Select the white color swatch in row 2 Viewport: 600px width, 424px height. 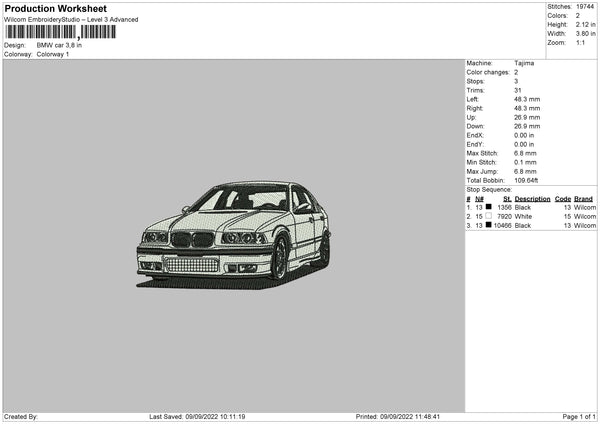(x=488, y=216)
